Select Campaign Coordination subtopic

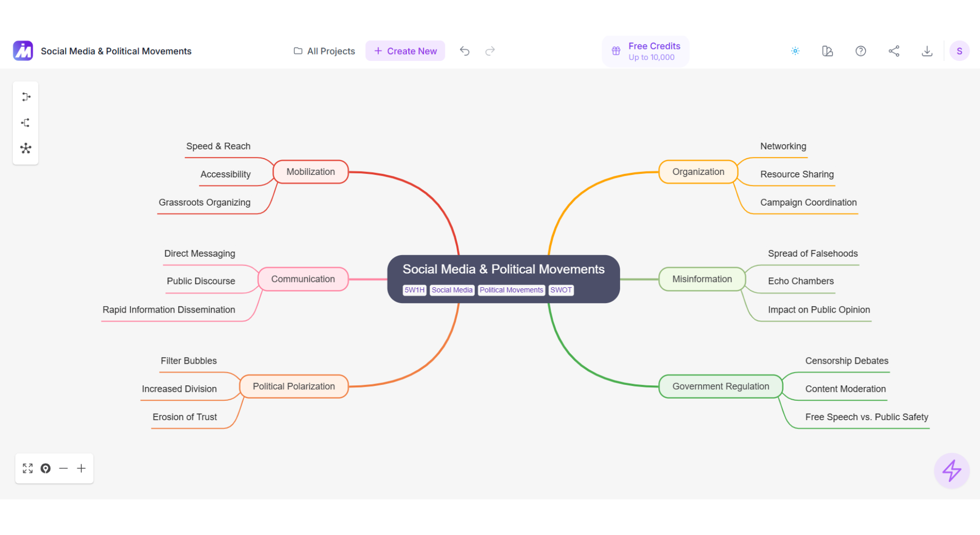808,202
